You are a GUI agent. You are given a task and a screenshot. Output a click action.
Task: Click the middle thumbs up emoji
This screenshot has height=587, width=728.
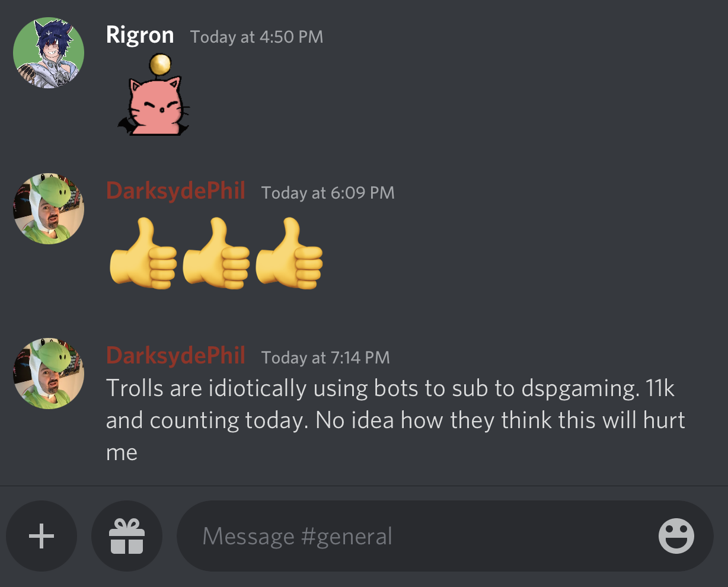pyautogui.click(x=216, y=253)
